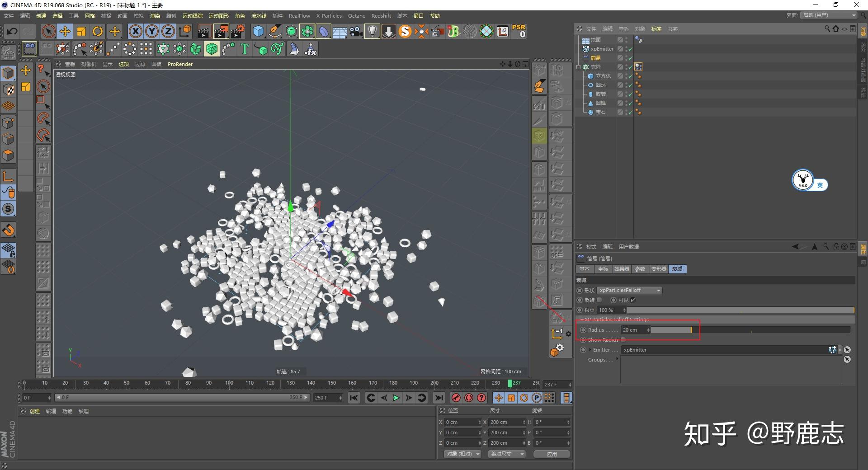The width and height of the screenshot is (868, 470).
Task: Enable the Show Radius checkbox
Action: (x=623, y=340)
